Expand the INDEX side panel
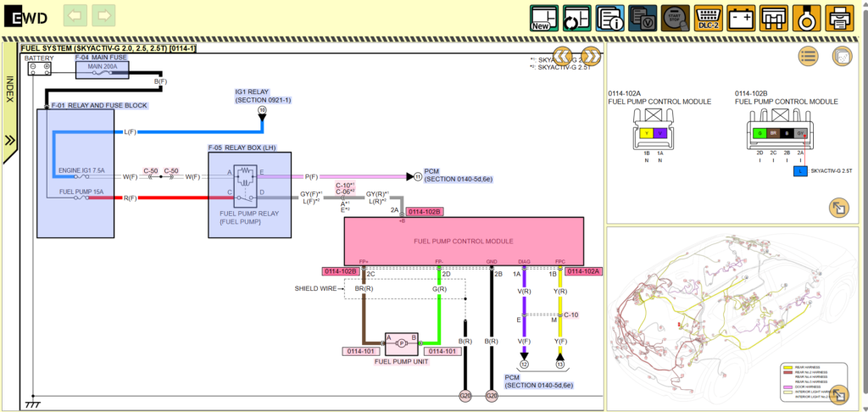 [9, 103]
